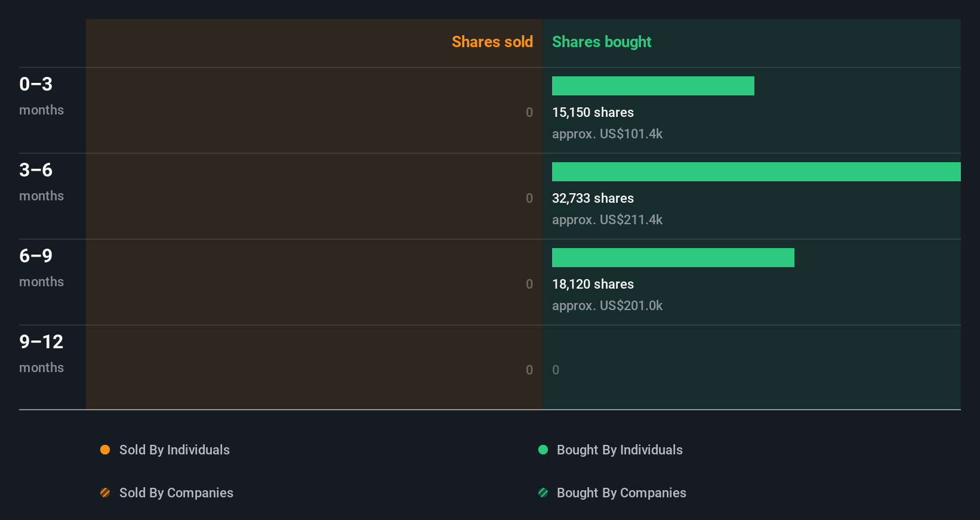Click the 0–3 months row label
This screenshot has height=520, width=980.
tap(41, 96)
